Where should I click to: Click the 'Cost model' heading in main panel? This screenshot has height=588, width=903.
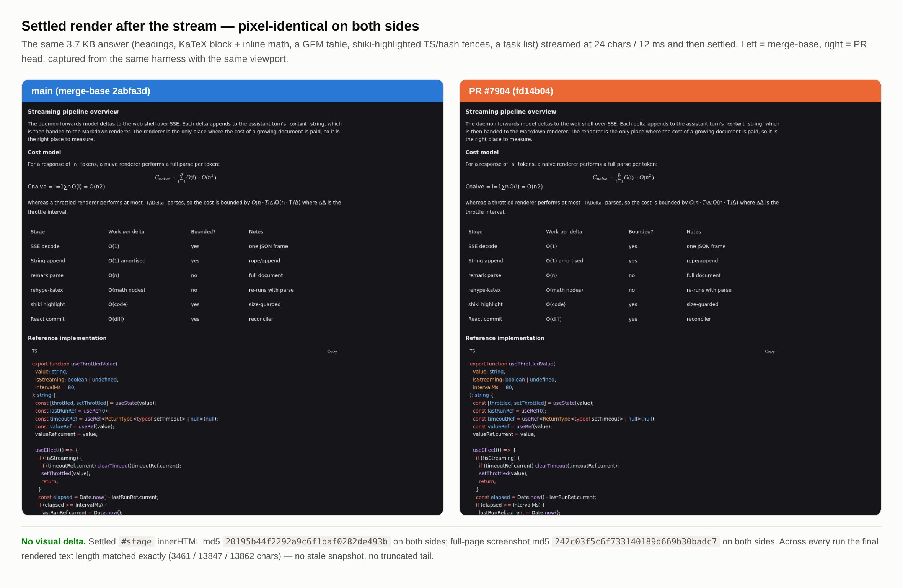44,152
